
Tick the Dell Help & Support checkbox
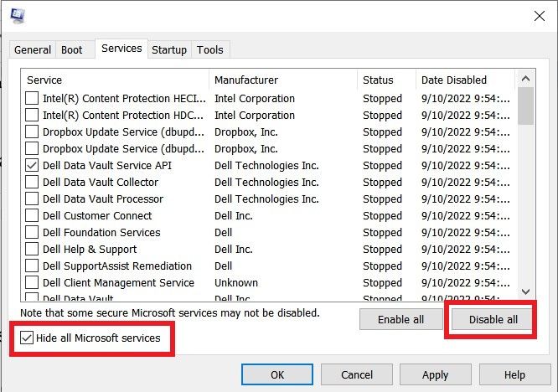tap(32, 249)
